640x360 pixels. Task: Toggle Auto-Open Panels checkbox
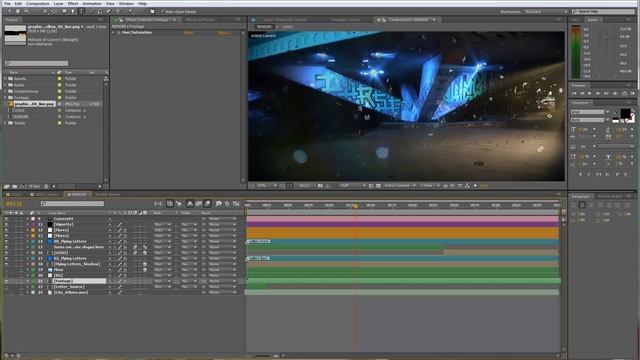[x=163, y=11]
